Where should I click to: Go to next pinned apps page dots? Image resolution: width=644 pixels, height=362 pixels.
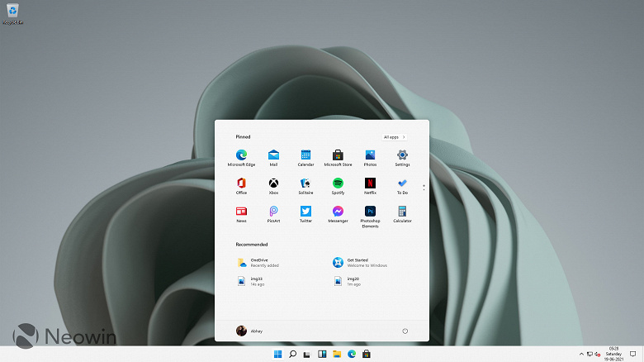click(x=424, y=188)
